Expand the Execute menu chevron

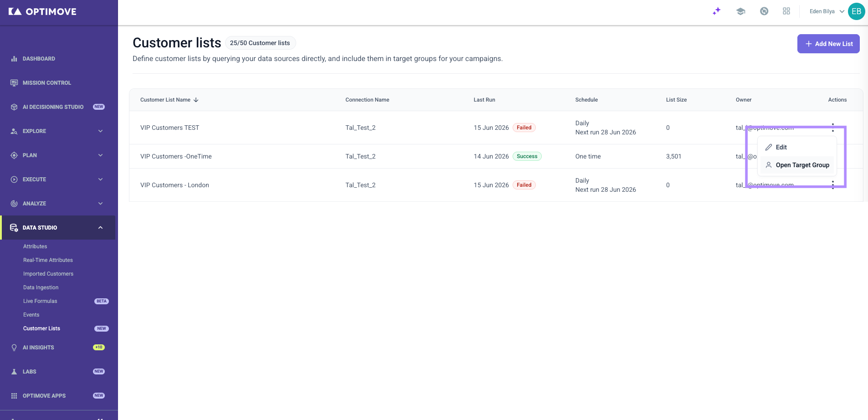pos(101,179)
